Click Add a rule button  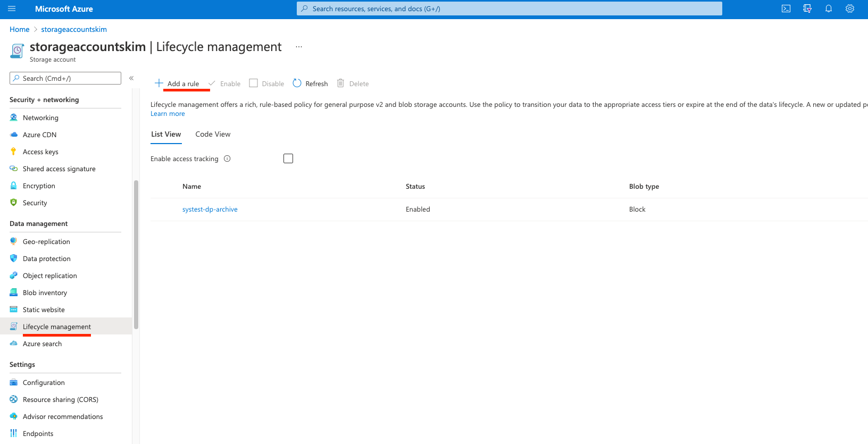177,83
